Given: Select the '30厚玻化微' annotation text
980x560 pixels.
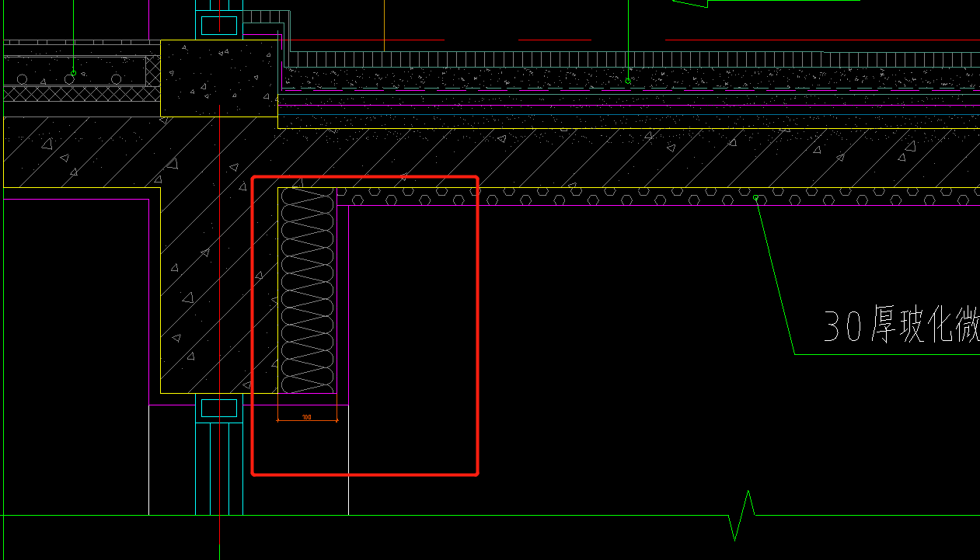Looking at the screenshot, I should 902,326.
